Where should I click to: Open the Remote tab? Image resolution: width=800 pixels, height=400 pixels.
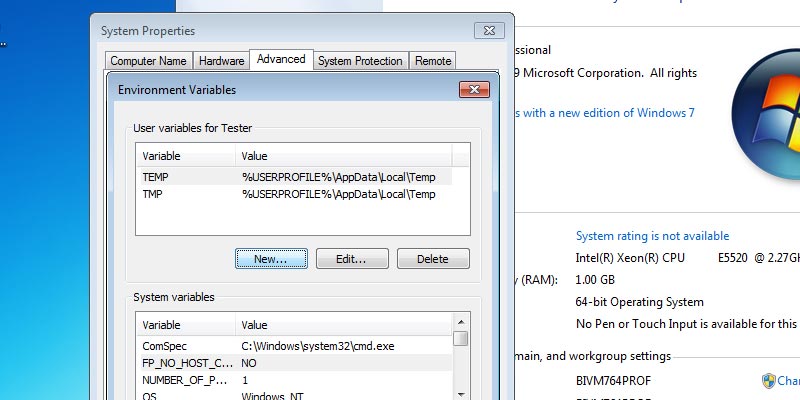tap(433, 61)
